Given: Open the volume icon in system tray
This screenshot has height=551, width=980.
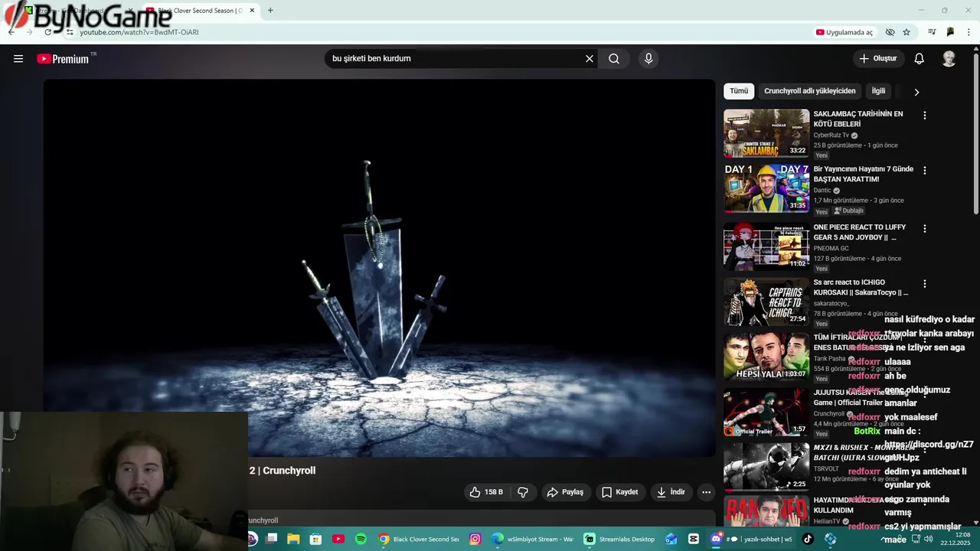Looking at the screenshot, I should (x=929, y=539).
